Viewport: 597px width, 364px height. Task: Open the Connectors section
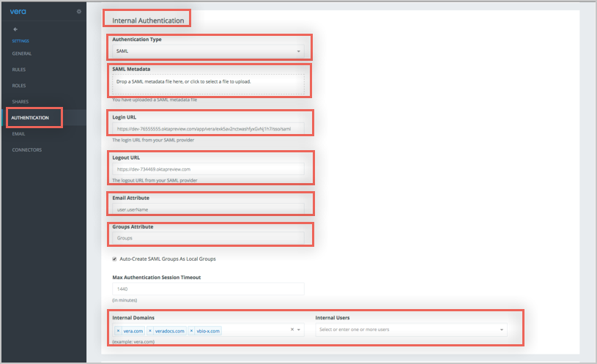point(26,150)
